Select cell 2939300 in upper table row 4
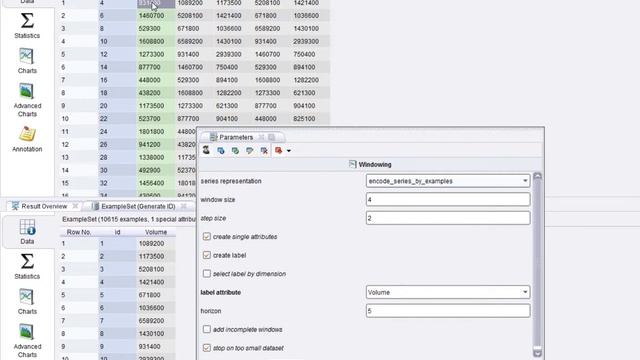This screenshot has height=360, width=640. point(311,41)
